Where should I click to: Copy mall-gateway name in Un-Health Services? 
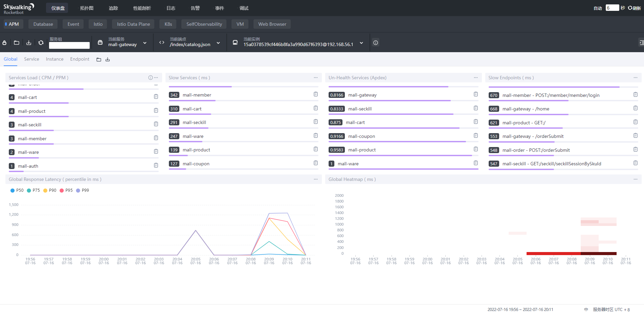coord(476,94)
